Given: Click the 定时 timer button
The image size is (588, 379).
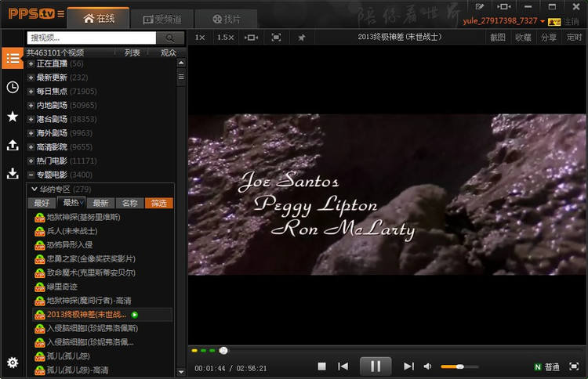Looking at the screenshot, I should [x=574, y=38].
